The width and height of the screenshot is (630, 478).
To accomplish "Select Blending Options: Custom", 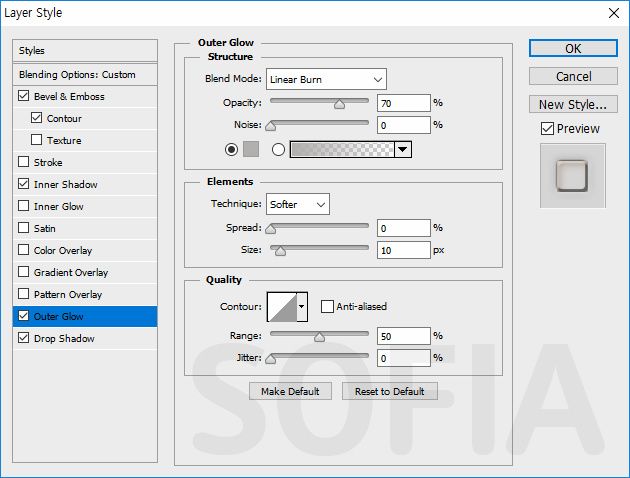I will point(85,74).
